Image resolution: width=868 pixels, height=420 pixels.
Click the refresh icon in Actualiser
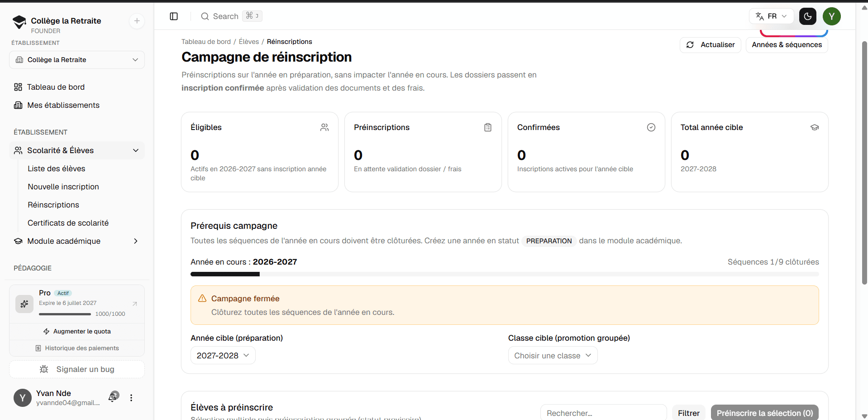(x=690, y=45)
